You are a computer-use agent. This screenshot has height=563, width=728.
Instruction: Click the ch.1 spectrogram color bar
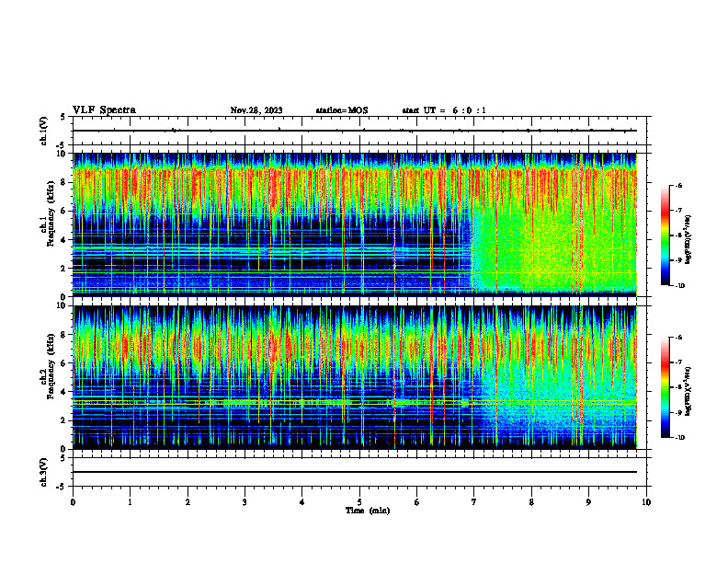tap(665, 236)
